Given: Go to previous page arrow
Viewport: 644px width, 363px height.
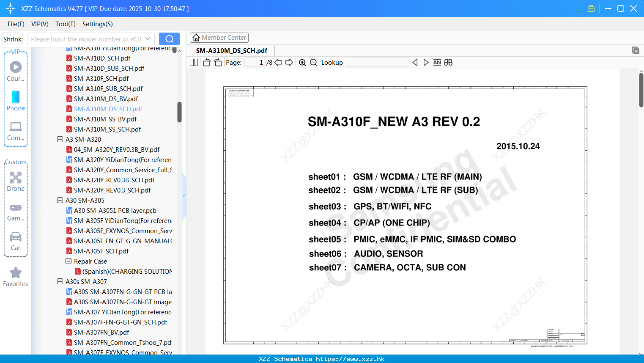Looking at the screenshot, I should coord(278,63).
